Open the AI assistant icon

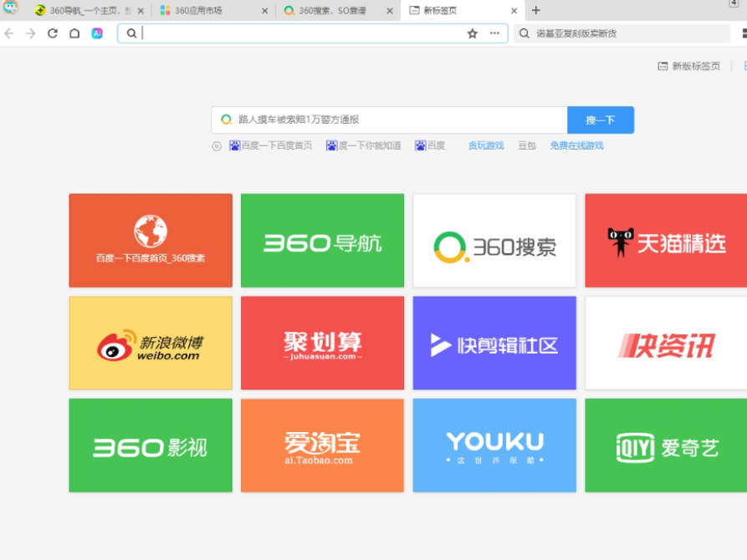[97, 33]
